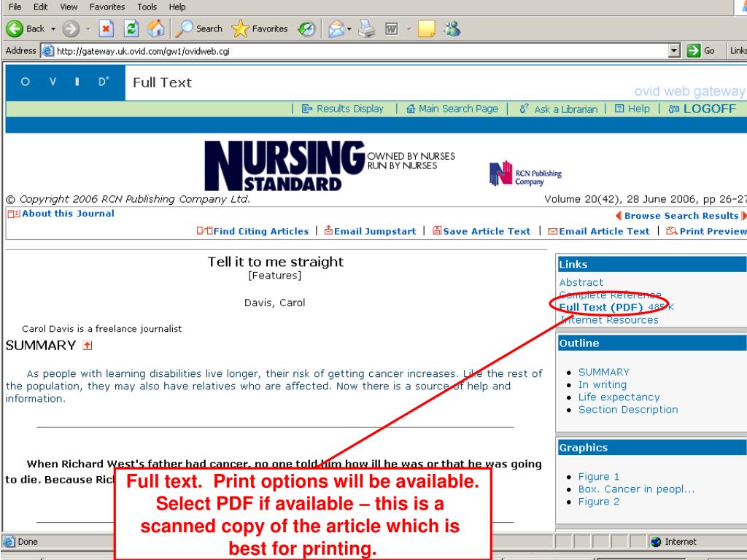Open the Tools menu

click(147, 7)
